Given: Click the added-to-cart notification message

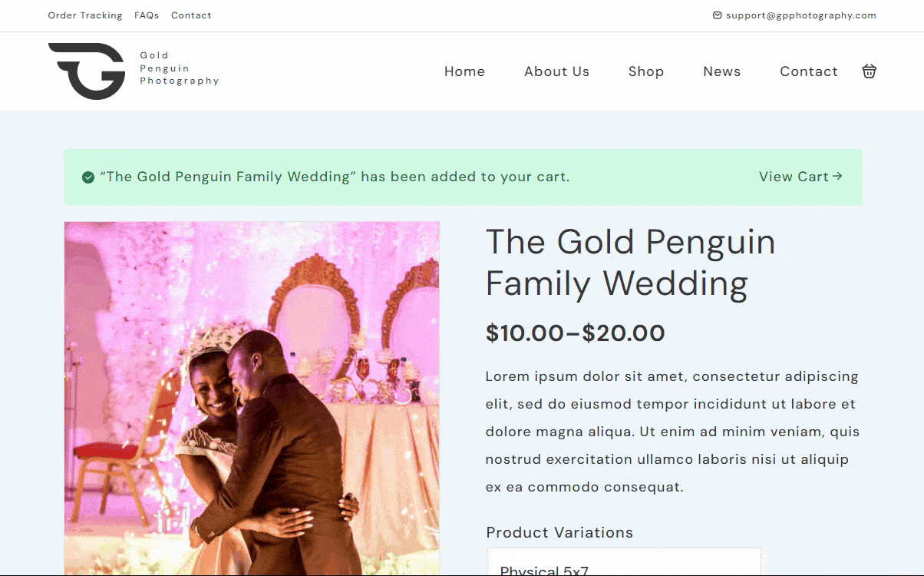Looking at the screenshot, I should click(x=335, y=177).
